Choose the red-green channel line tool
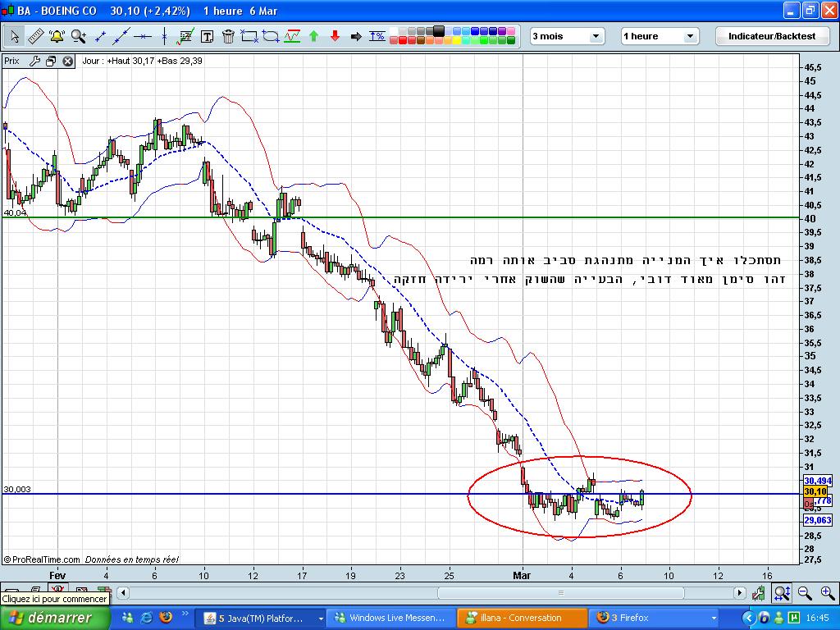840x630 pixels. click(x=292, y=36)
